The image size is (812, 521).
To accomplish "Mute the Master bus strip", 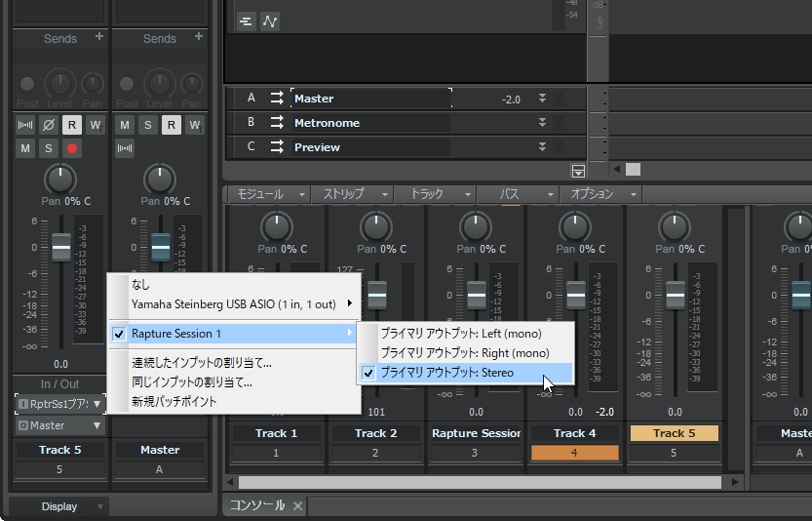I will [125, 125].
